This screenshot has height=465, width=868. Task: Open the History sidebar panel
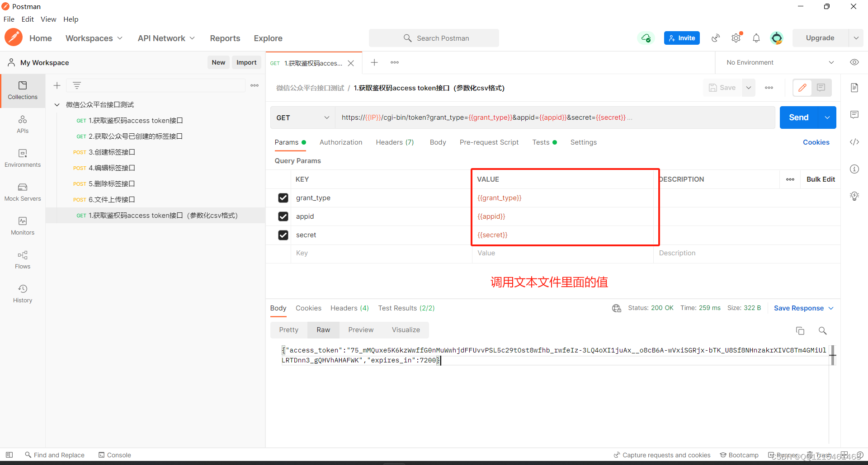click(23, 294)
